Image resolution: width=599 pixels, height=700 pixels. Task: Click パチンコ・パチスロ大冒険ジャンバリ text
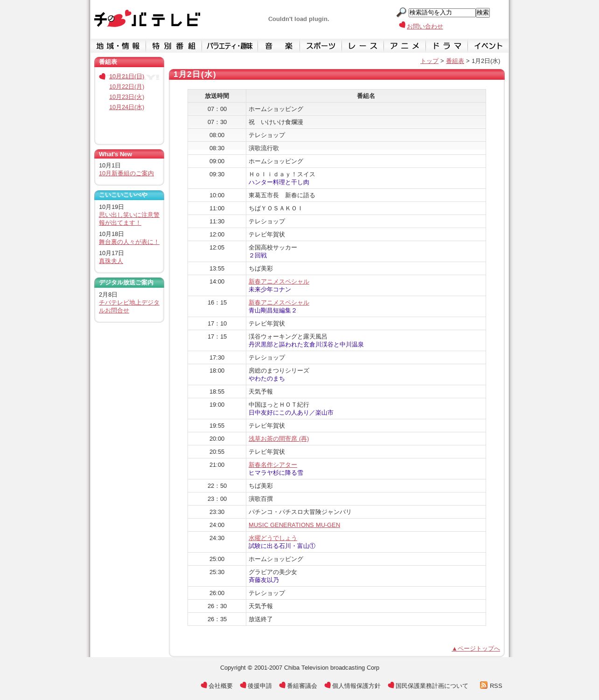300,512
